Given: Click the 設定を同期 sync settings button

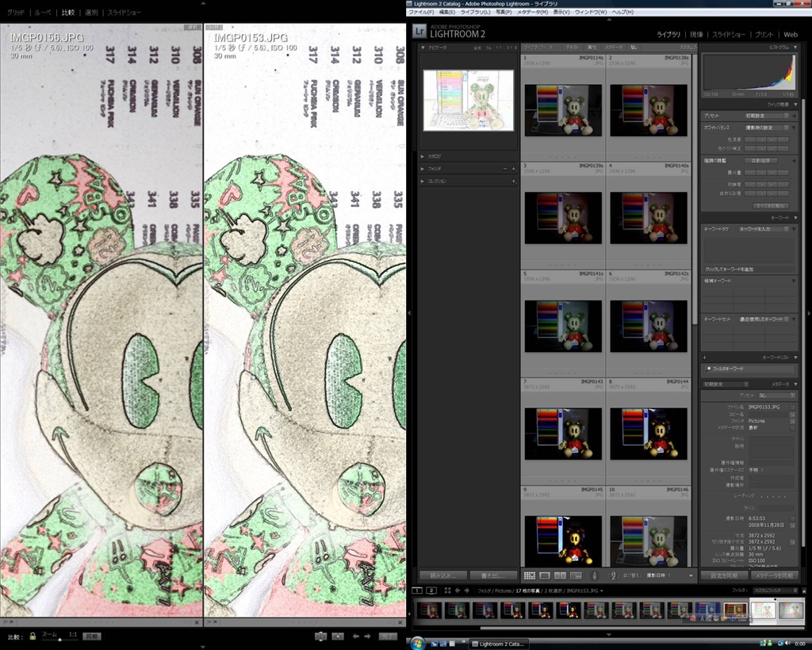Looking at the screenshot, I should (725, 575).
